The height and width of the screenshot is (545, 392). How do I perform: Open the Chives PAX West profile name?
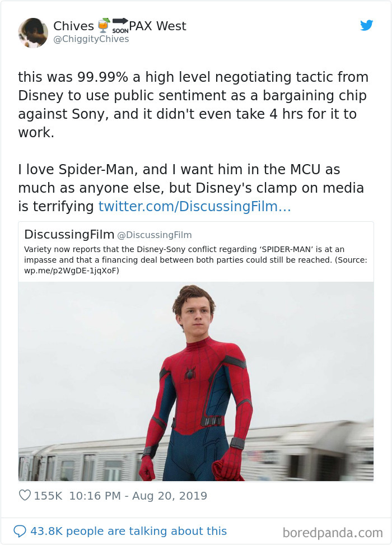(73, 25)
